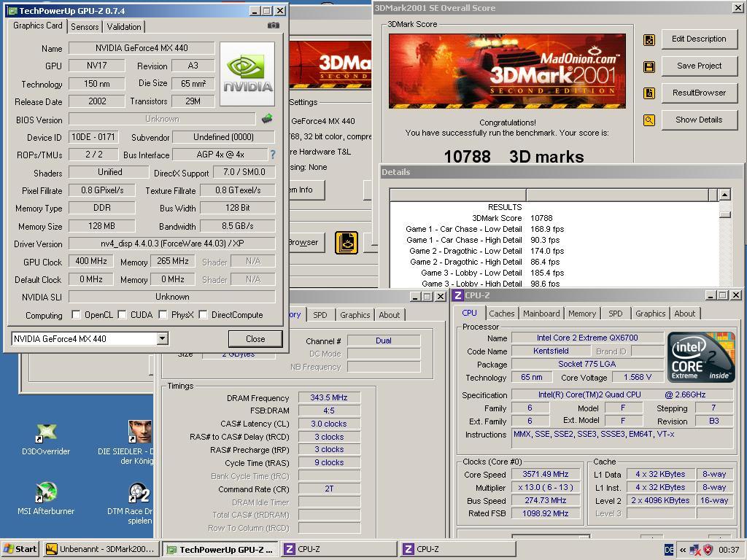The height and width of the screenshot is (560, 747).
Task: Enable the OpenCL checkbox
Action: pos(76,314)
